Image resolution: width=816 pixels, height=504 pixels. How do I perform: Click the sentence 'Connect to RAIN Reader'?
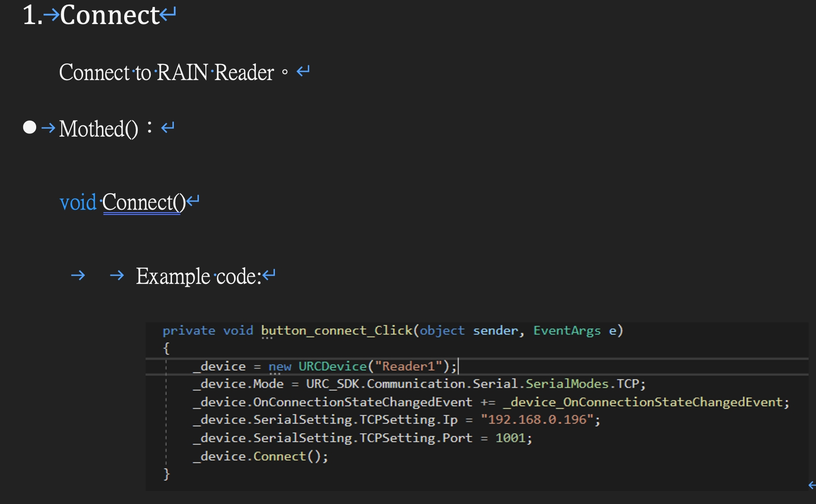pyautogui.click(x=166, y=72)
